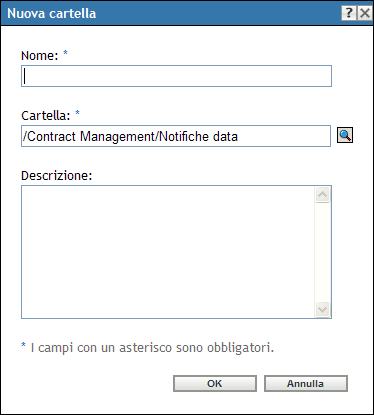Click inside the Descrizione text area
The width and height of the screenshot is (374, 415).
click(168, 252)
